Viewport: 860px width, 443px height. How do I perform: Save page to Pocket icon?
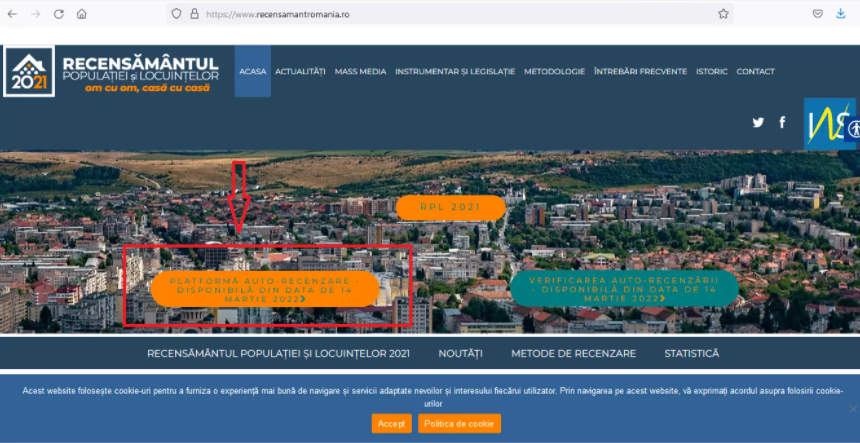[817, 14]
